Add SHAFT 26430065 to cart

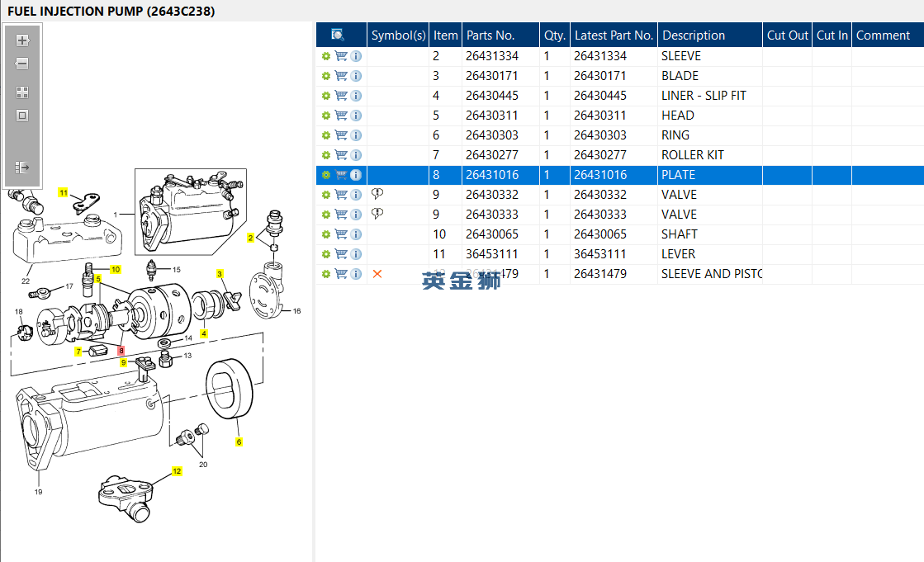(340, 234)
